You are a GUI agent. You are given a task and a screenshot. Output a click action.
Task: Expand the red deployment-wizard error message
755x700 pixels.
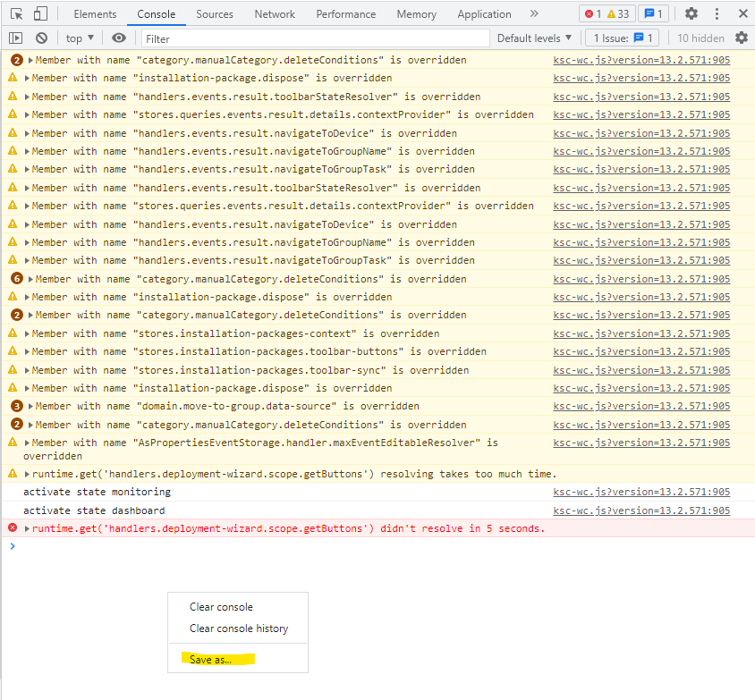28,528
